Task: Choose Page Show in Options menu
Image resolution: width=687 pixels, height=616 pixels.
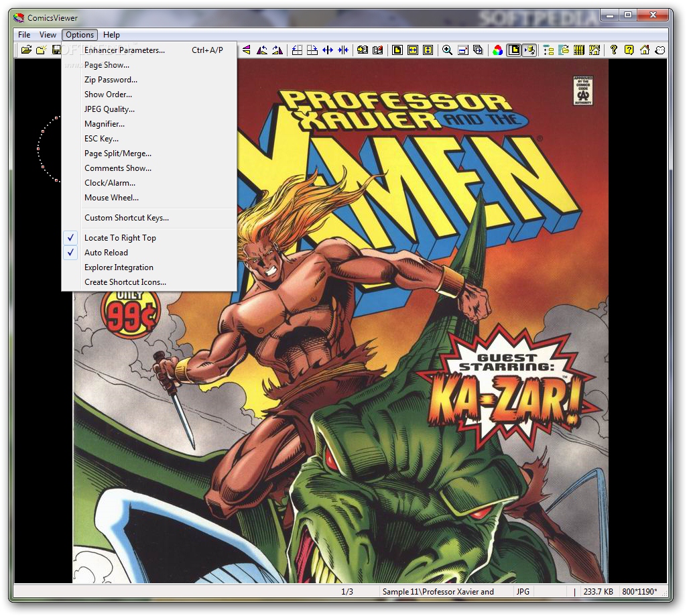Action: [149, 65]
